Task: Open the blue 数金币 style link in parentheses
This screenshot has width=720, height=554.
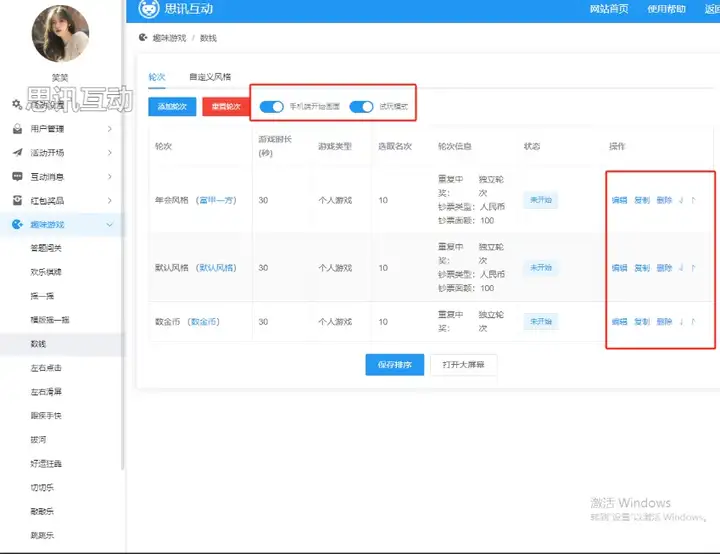Action: point(203,322)
